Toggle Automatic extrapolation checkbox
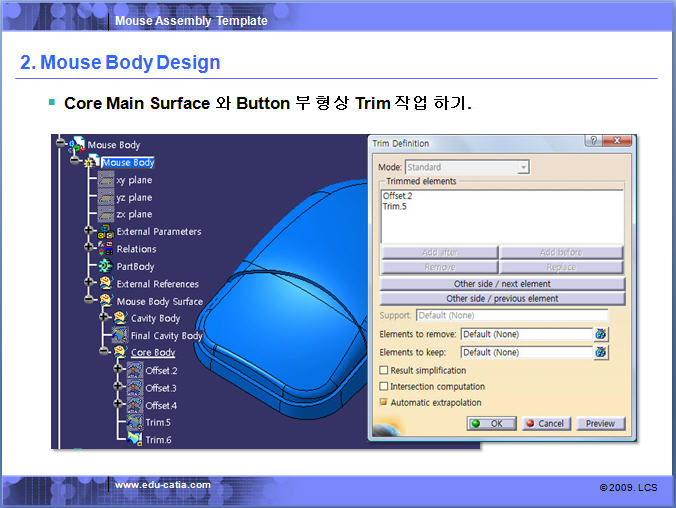676x508 pixels. coord(383,402)
